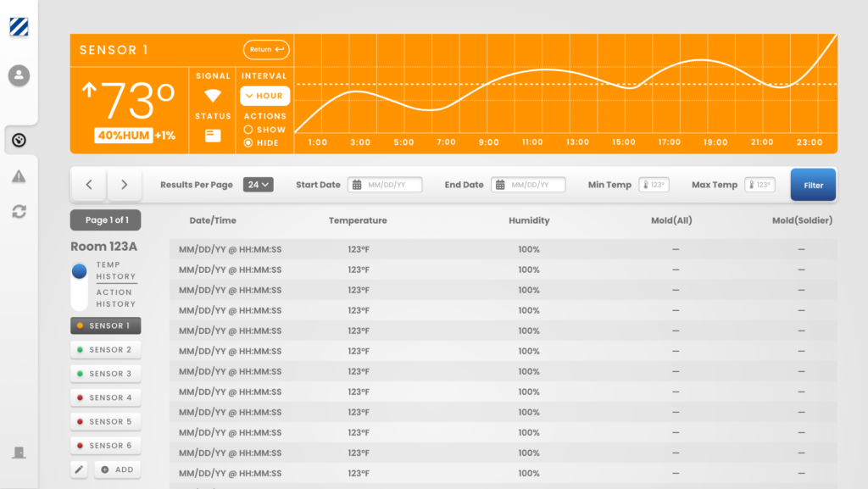868x489 pixels.
Task: Open the user profile icon
Action: pos(19,75)
